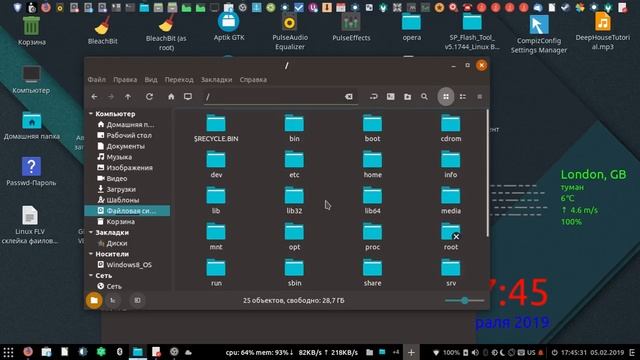
Task: Create a new folder from the toolbar
Action: 407,97
